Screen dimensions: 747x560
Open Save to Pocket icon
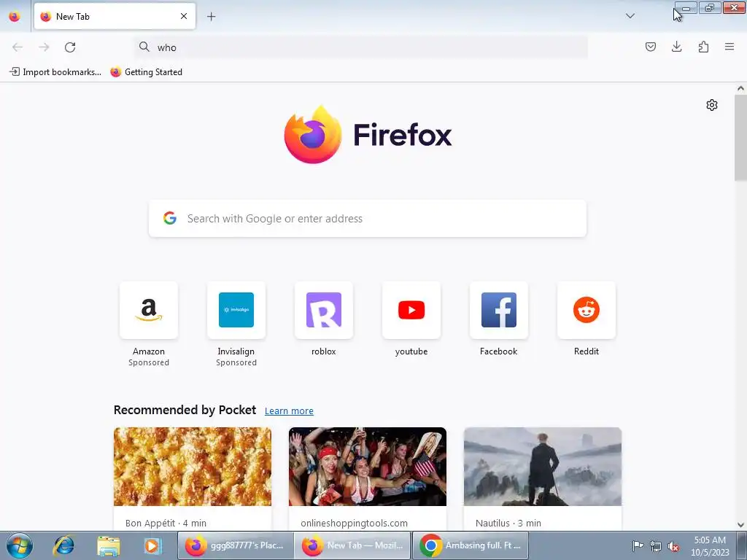650,47
